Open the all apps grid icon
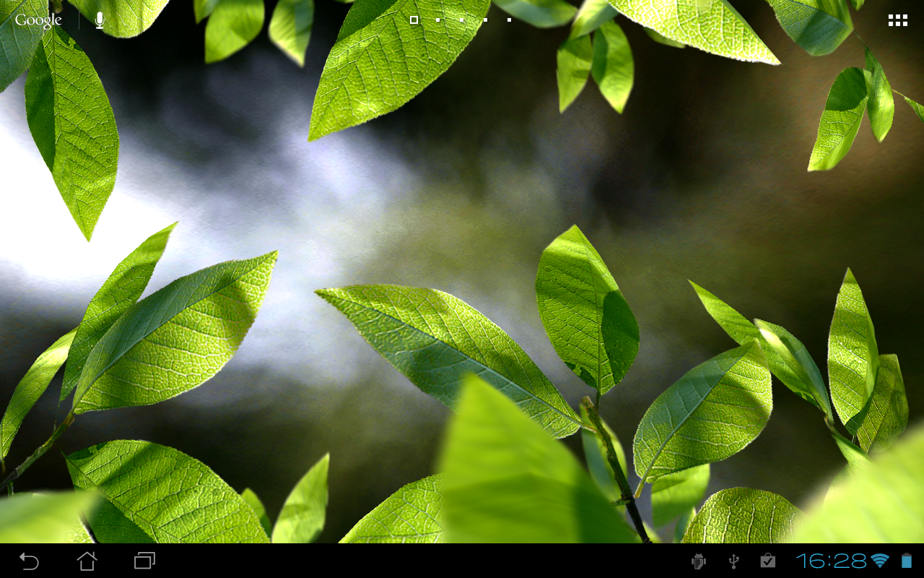 point(898,20)
